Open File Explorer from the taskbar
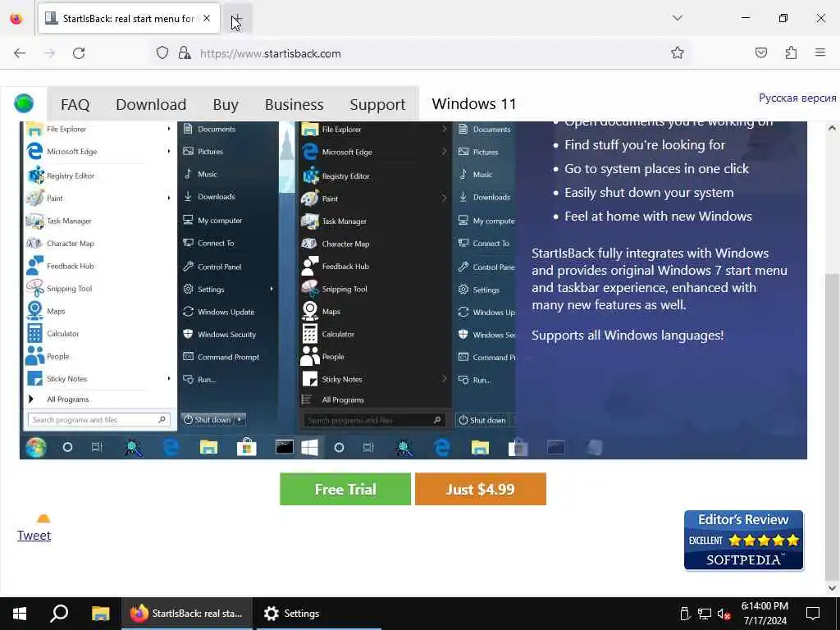Image resolution: width=840 pixels, height=630 pixels. 100,614
